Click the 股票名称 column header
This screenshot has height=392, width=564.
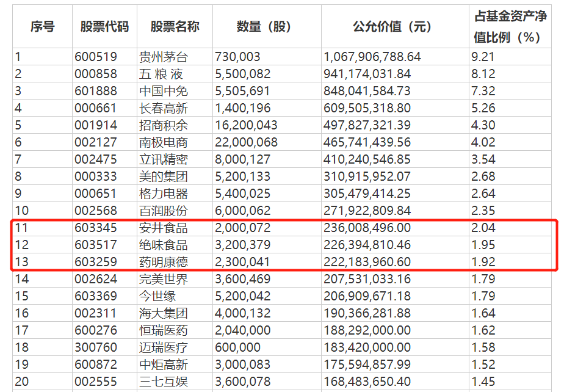pyautogui.click(x=175, y=27)
